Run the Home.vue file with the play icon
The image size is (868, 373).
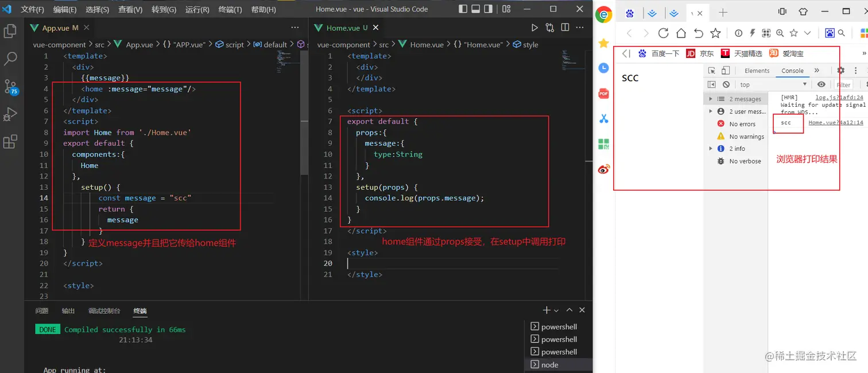(534, 28)
